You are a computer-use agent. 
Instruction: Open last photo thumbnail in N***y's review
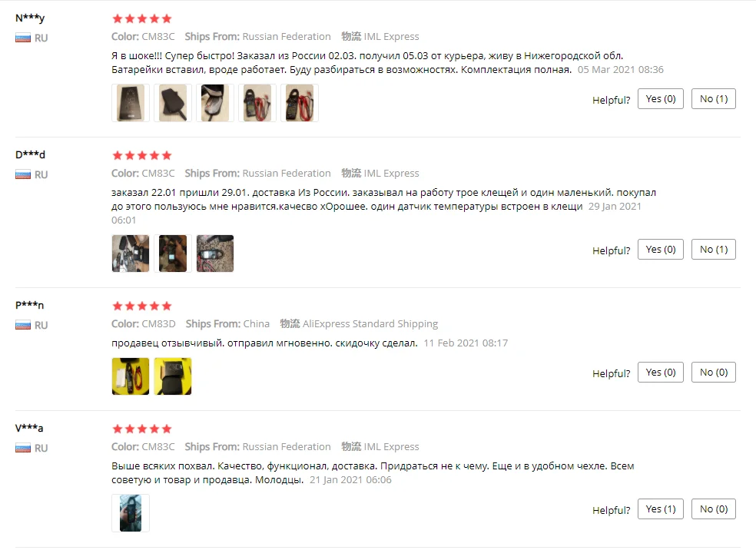pyautogui.click(x=300, y=103)
